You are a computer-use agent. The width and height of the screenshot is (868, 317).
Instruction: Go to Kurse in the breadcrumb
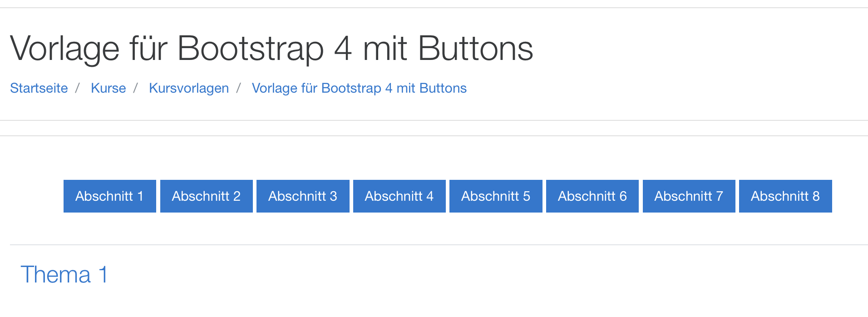pos(108,88)
